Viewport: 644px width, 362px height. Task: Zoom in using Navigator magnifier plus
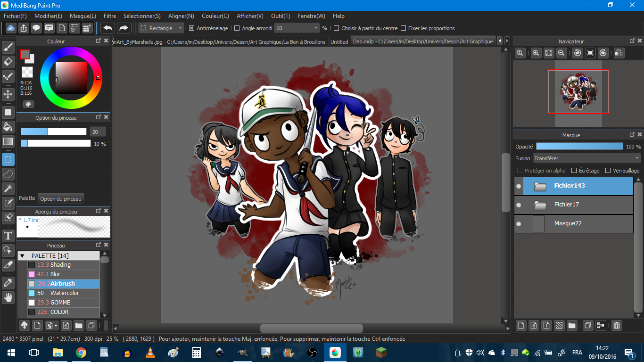(x=536, y=53)
